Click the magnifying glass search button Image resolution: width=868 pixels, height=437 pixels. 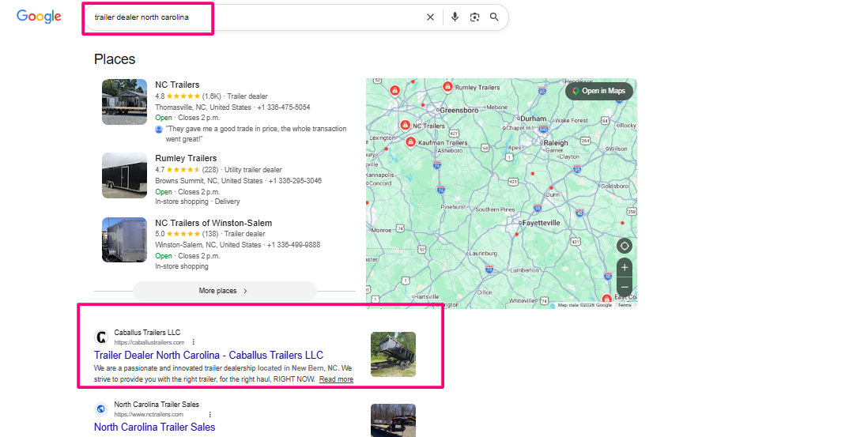(494, 17)
